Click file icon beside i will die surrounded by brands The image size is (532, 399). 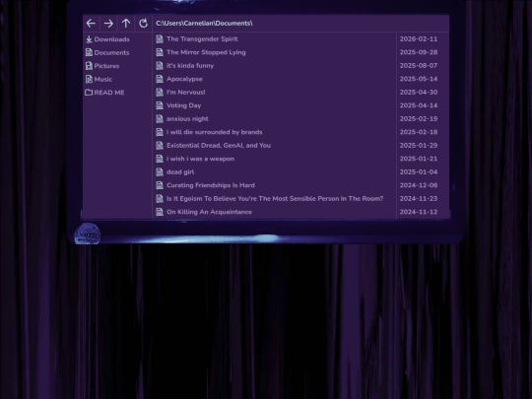point(160,132)
